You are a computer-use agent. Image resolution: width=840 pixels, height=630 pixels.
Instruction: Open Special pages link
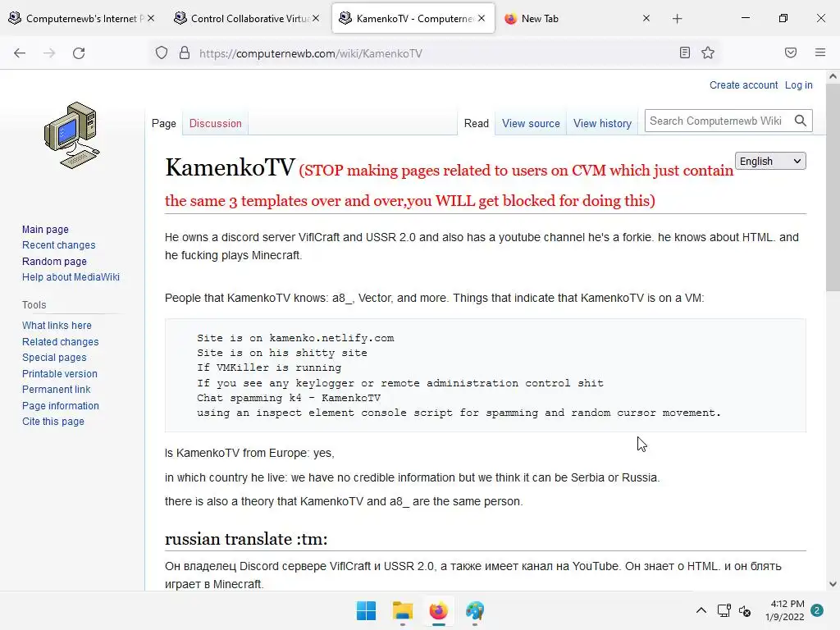54,358
